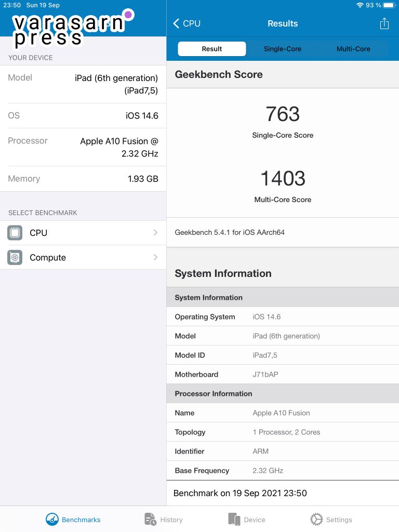This screenshot has height=532, width=399.
Task: Select the OS row showing iOS 14.6
Action: (x=83, y=116)
